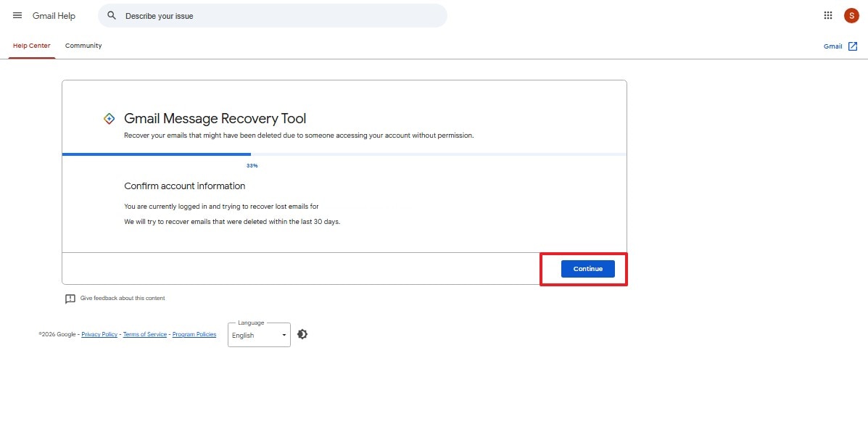868x424 pixels.
Task: Switch to the Community tab
Action: (x=83, y=46)
